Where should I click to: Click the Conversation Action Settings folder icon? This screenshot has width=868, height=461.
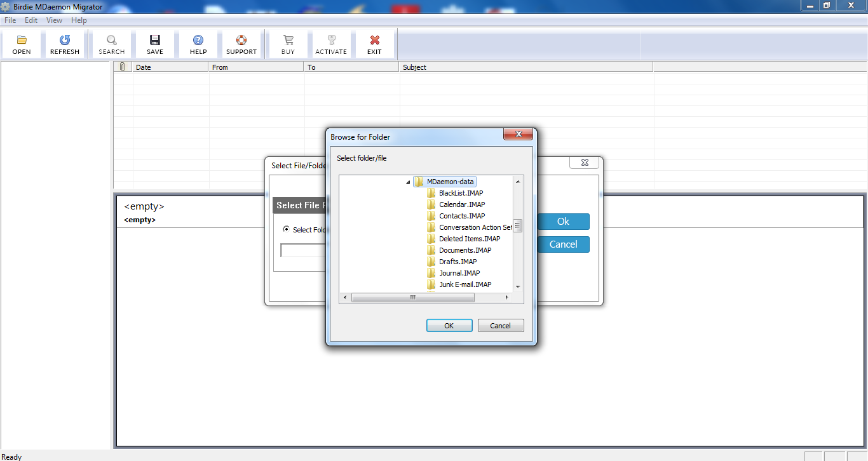[431, 227]
